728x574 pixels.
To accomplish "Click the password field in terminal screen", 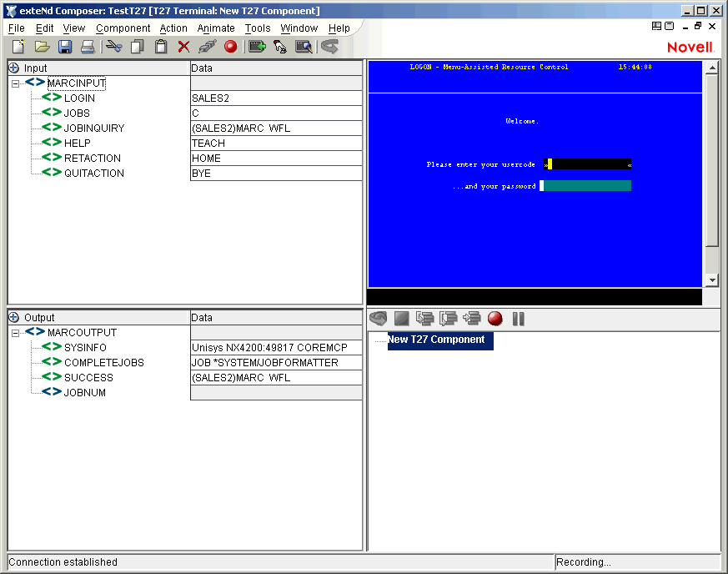I will (x=585, y=185).
